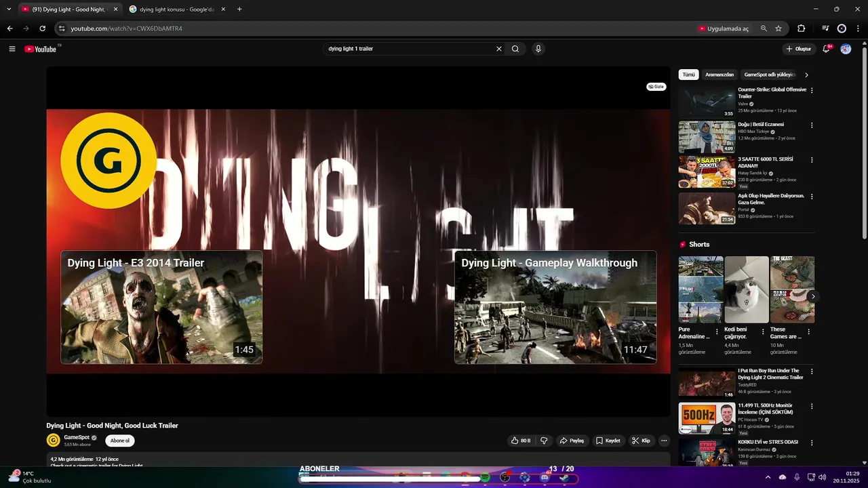This screenshot has width=868, height=488.
Task: Start voice search with microphone icon
Action: 538,49
